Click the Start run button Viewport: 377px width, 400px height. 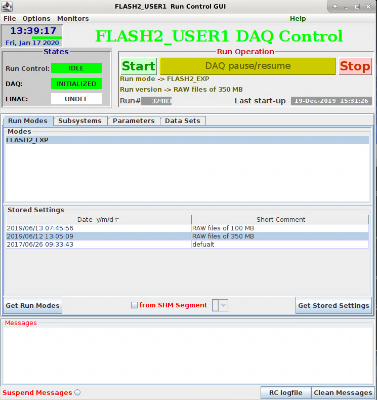[139, 66]
